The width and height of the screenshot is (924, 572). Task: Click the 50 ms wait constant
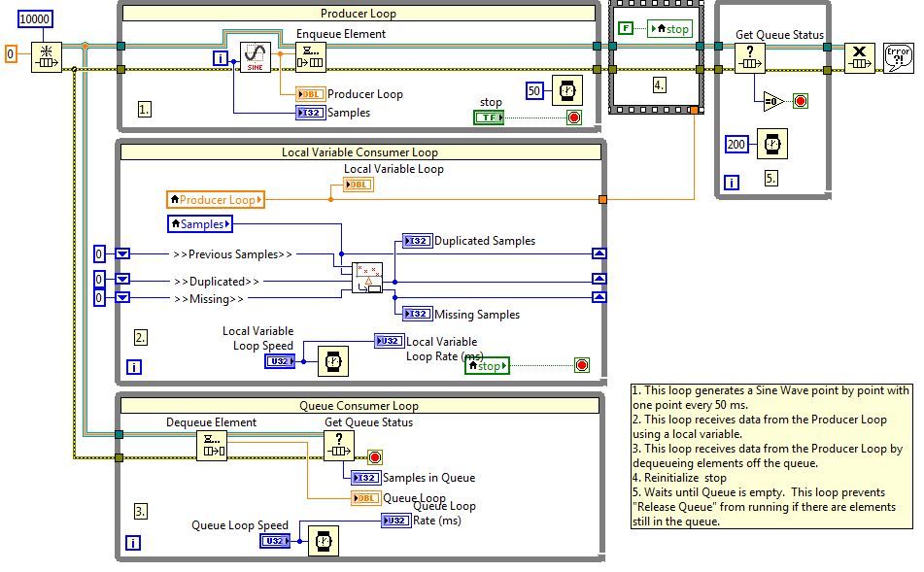533,90
